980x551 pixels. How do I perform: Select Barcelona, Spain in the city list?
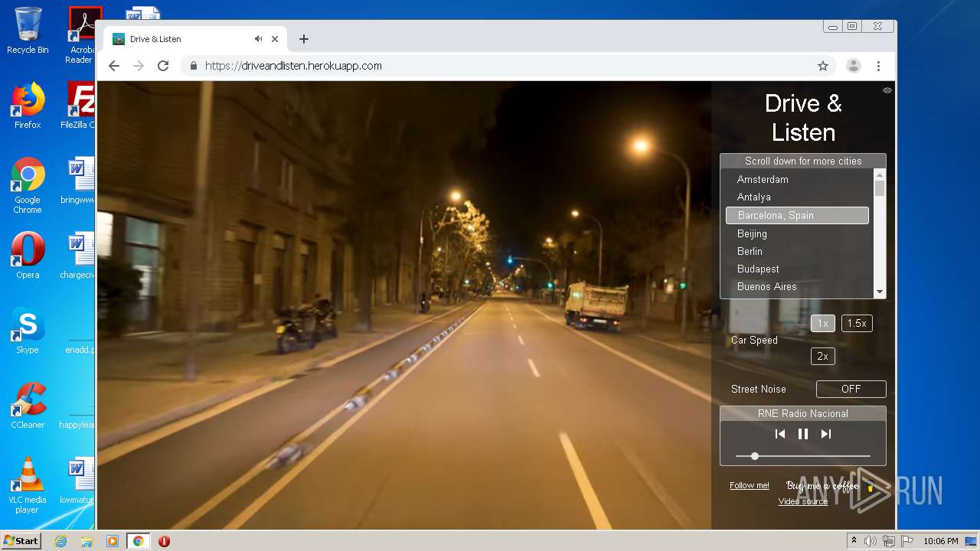(x=797, y=215)
